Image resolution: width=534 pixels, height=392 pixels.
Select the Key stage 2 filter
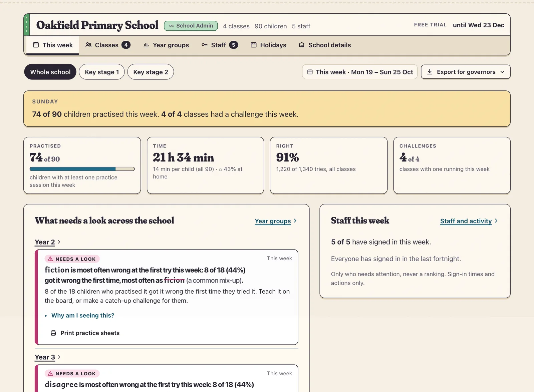151,72
